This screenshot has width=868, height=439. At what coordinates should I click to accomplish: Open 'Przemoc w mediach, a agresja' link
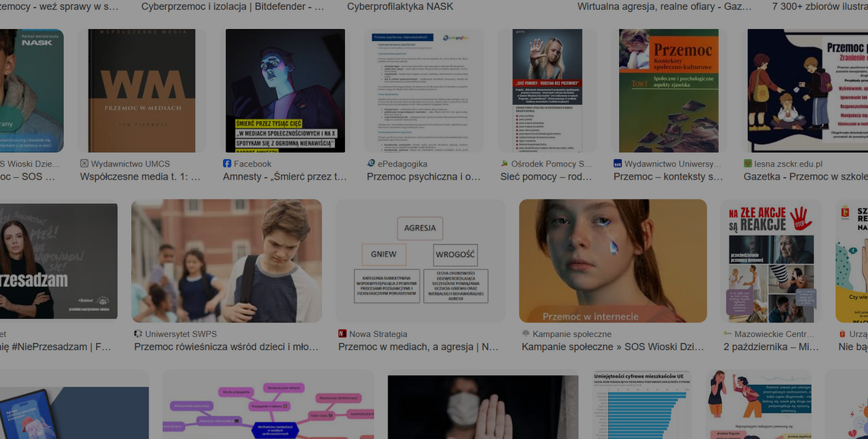coord(418,347)
